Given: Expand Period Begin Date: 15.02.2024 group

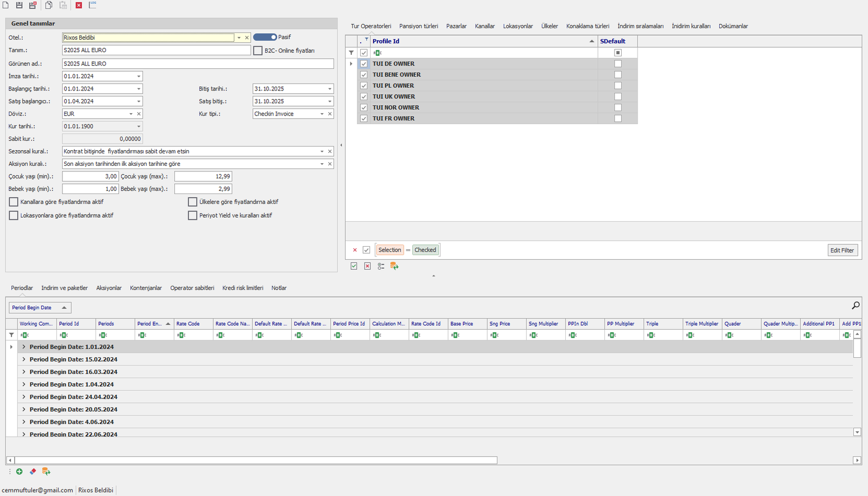Looking at the screenshot, I should pos(24,359).
